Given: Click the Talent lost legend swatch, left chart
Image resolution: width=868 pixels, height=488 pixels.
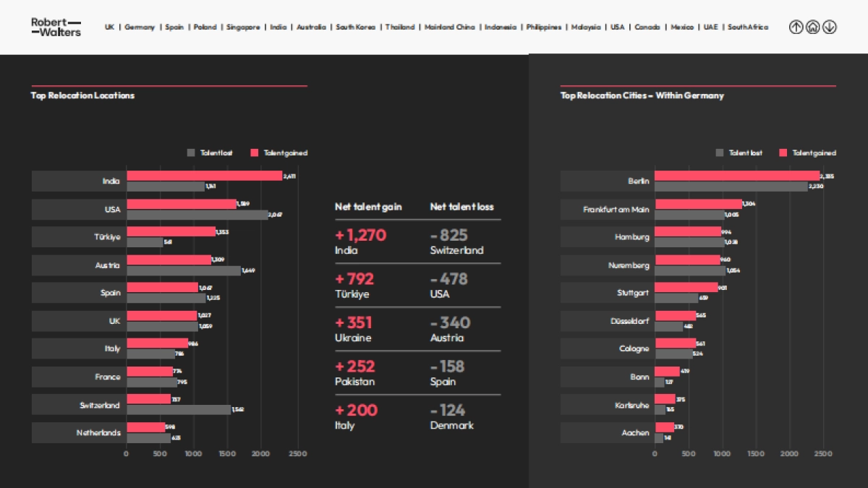Looking at the screenshot, I should [192, 153].
